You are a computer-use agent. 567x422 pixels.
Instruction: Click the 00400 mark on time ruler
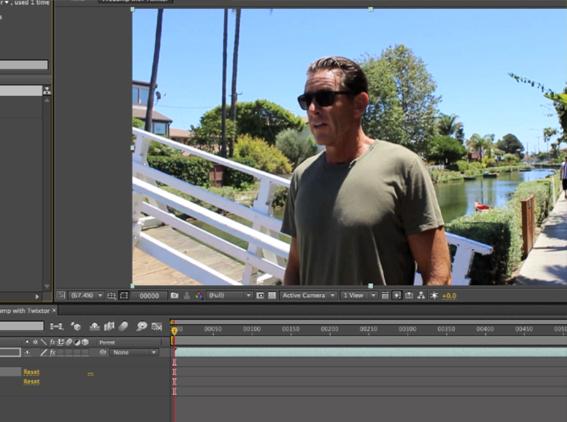485,329
